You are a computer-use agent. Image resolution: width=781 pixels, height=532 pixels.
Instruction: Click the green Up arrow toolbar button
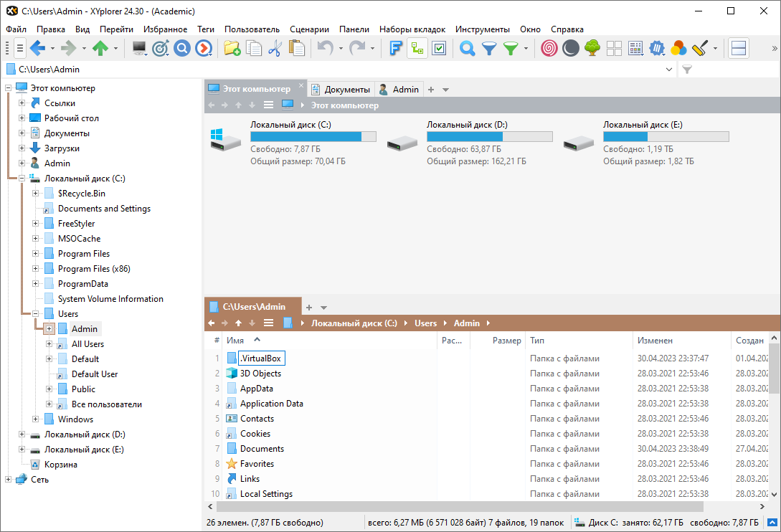tap(100, 49)
